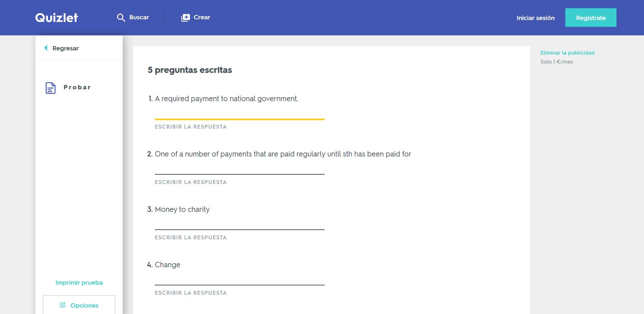
Task: Focus the Money to charity answer field
Action: point(240,225)
